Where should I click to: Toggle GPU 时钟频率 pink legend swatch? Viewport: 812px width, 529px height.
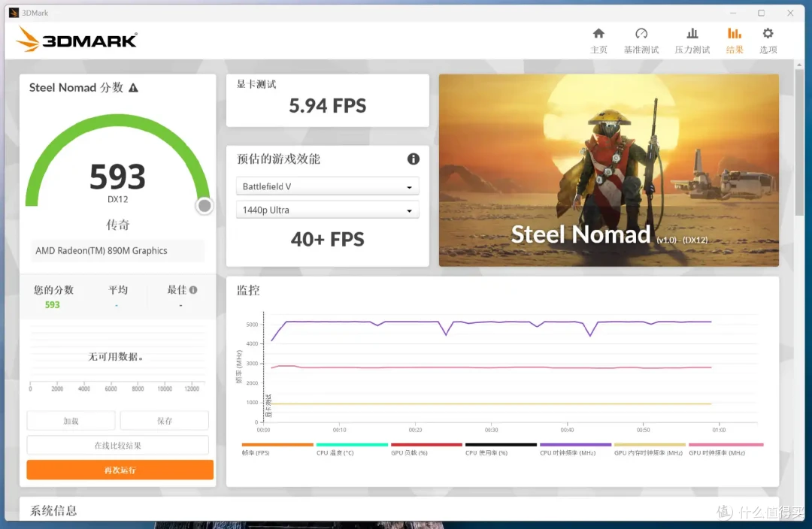pos(726,445)
